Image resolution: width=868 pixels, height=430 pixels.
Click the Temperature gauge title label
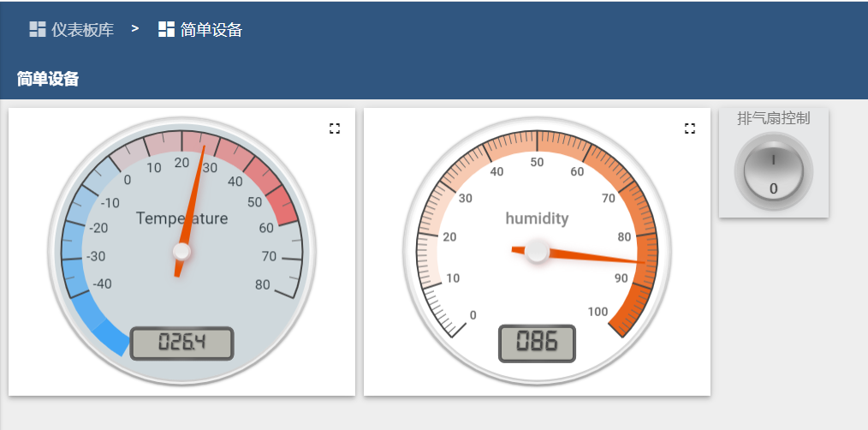click(x=181, y=218)
